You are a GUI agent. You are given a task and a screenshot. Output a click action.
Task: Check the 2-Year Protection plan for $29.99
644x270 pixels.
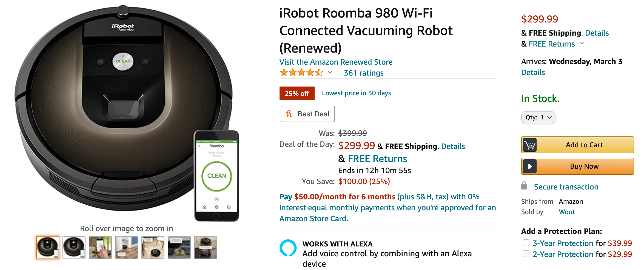click(526, 254)
